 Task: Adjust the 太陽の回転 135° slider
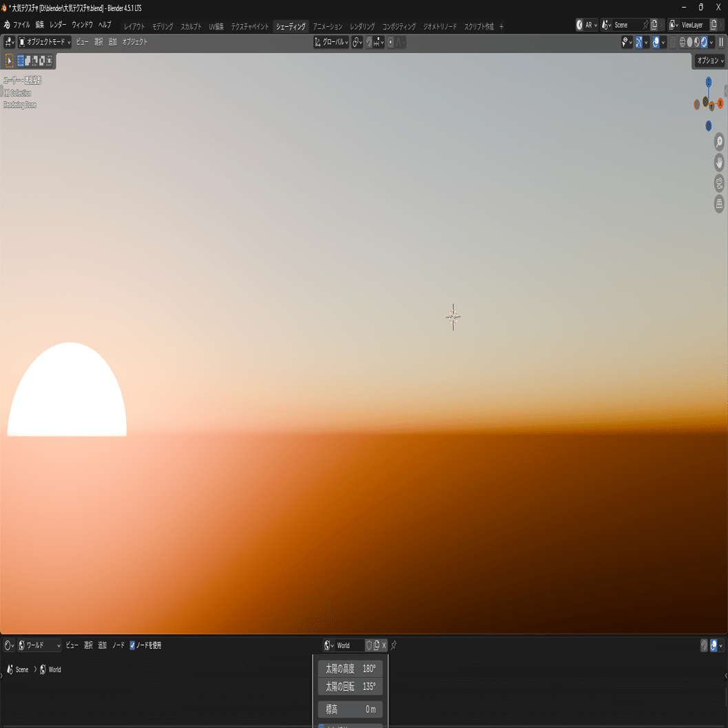350,686
